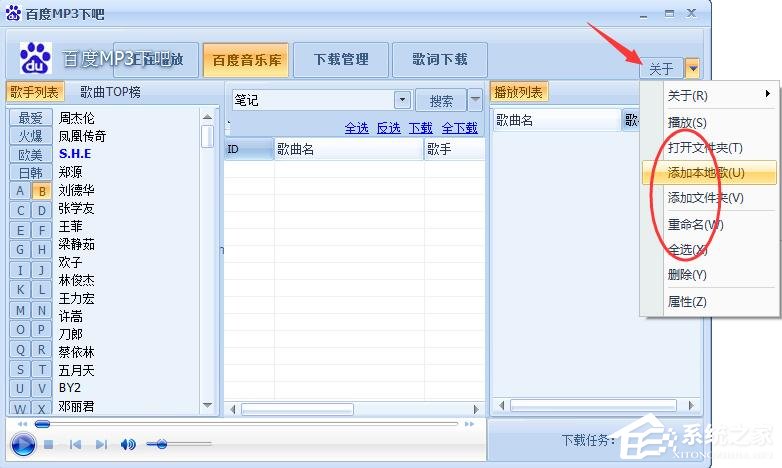The height and width of the screenshot is (468, 782).
Task: Click the fast-forward arrows beside progress bar
Action: [469, 424]
